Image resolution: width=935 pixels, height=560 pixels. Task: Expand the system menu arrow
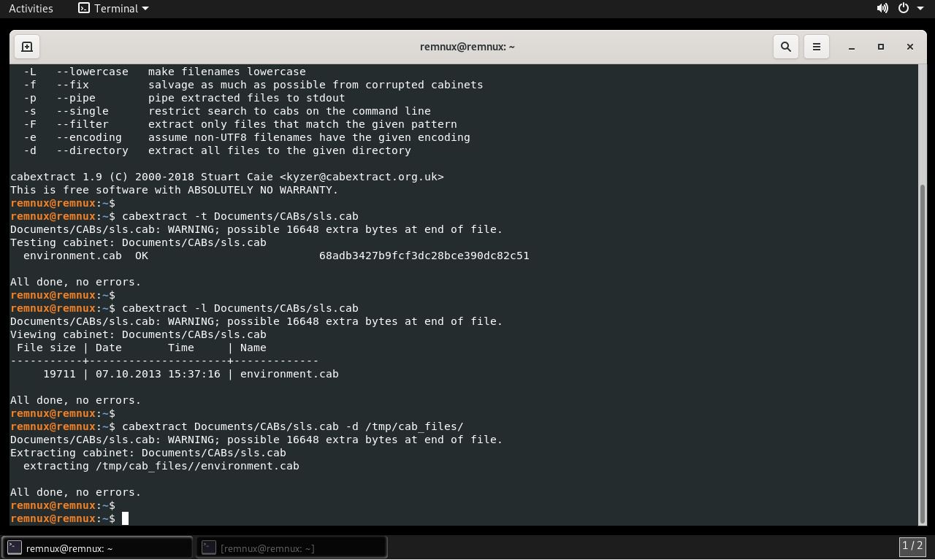click(x=920, y=9)
